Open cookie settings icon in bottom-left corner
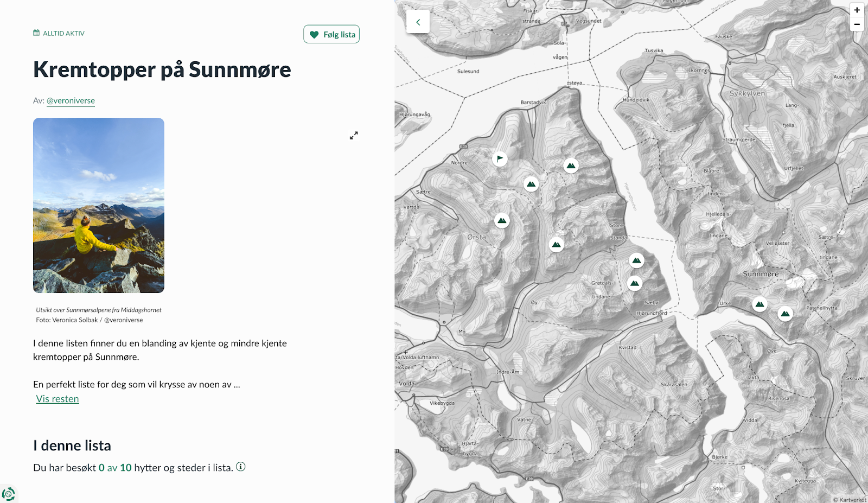 click(8, 494)
